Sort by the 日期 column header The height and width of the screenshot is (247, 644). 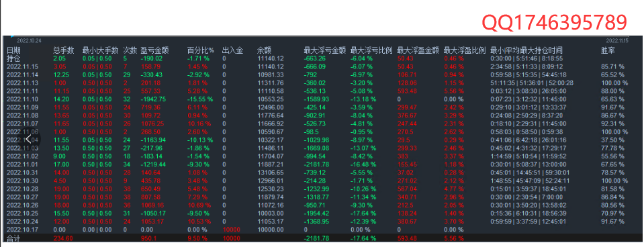[13, 50]
